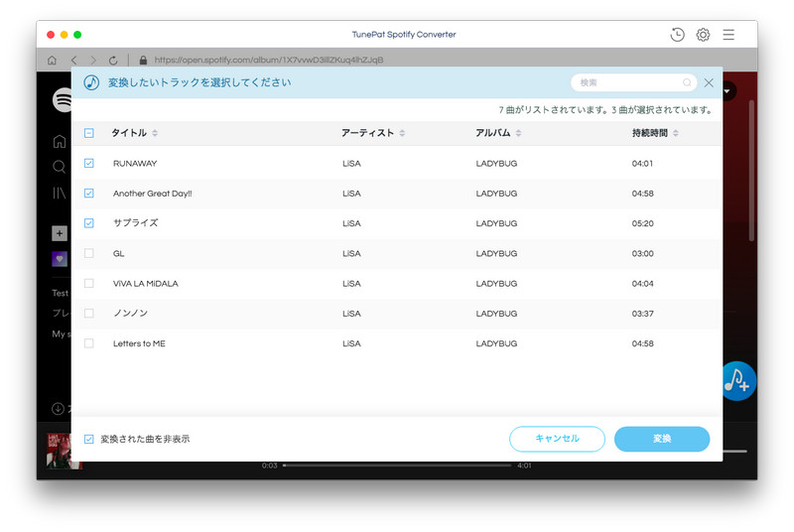This screenshot has width=794, height=532.
Task: Select the RUNAWAY track title
Action: click(x=135, y=163)
